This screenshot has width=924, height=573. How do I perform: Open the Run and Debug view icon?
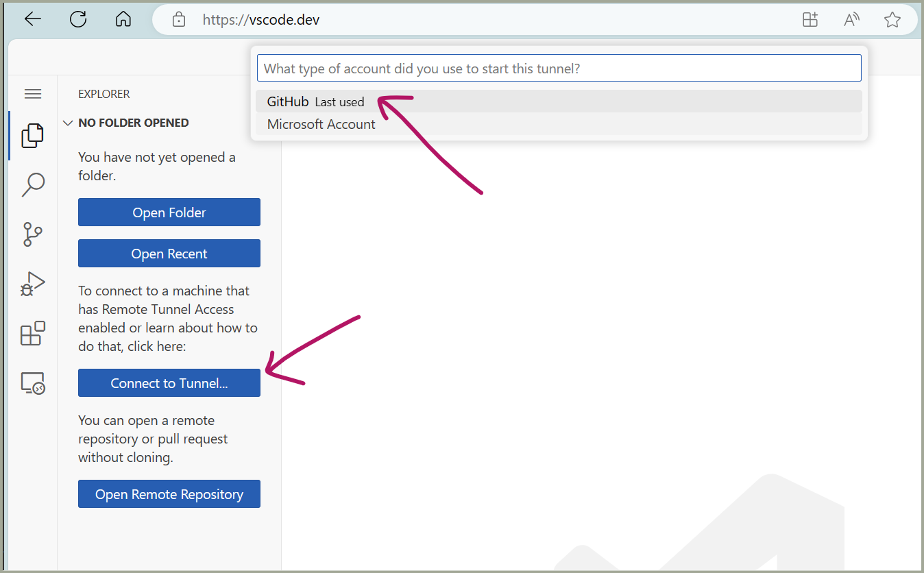click(33, 283)
